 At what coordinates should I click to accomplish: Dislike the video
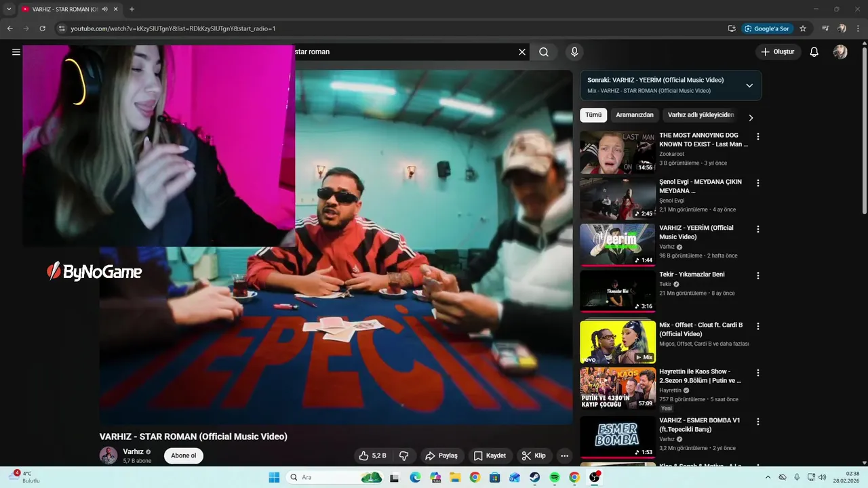coord(403,455)
